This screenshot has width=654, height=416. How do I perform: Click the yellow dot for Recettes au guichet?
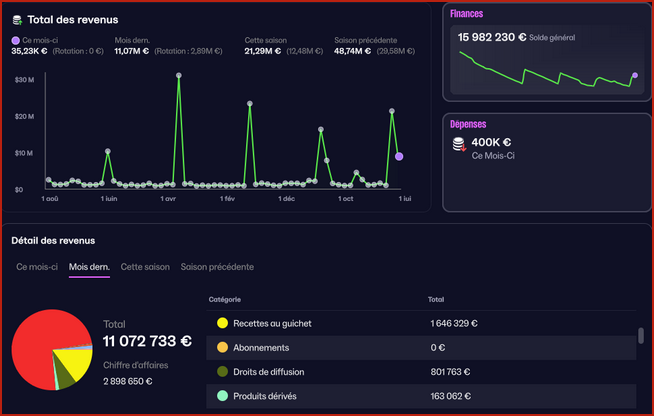pyautogui.click(x=222, y=323)
